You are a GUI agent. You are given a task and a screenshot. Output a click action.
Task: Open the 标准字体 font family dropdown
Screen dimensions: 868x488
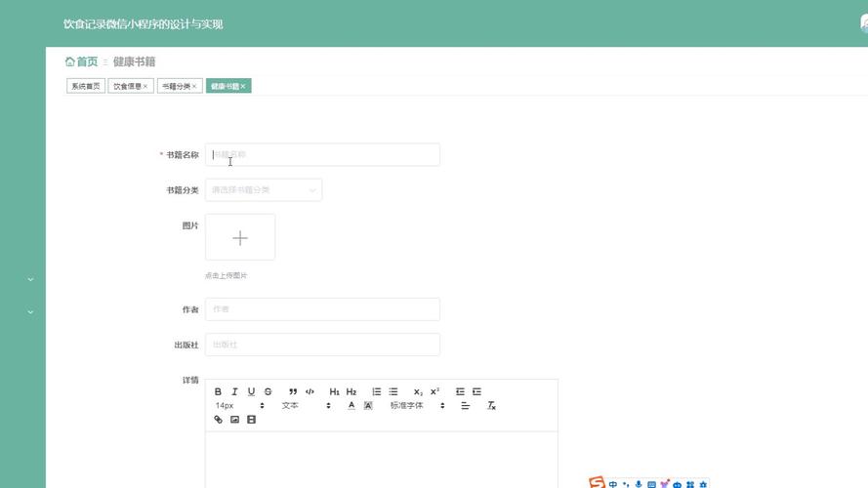[417, 405]
